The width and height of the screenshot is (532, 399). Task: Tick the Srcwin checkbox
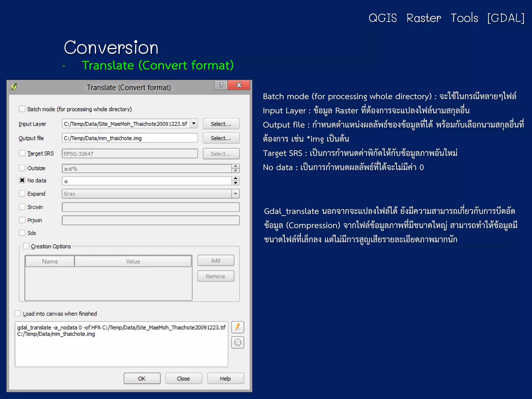[22, 207]
